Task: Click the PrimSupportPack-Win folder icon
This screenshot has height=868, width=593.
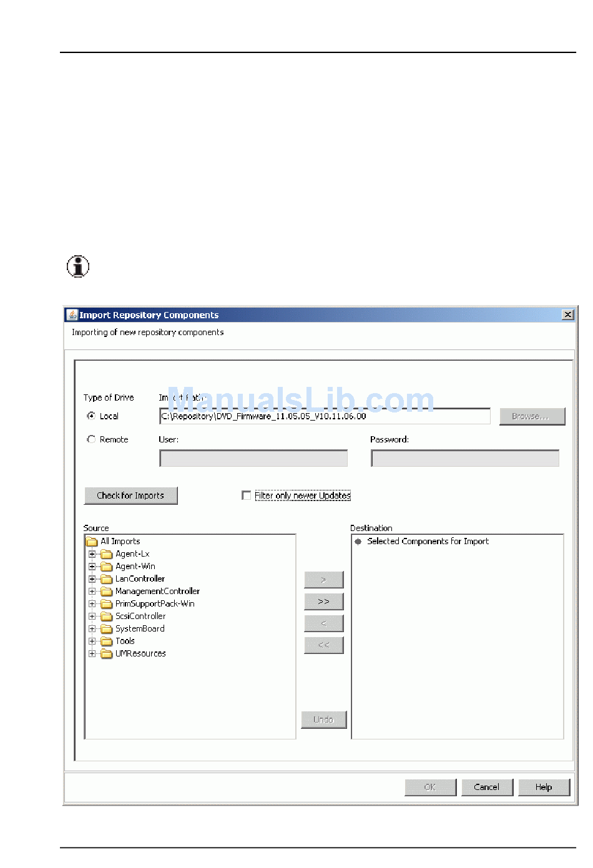Action: point(107,604)
